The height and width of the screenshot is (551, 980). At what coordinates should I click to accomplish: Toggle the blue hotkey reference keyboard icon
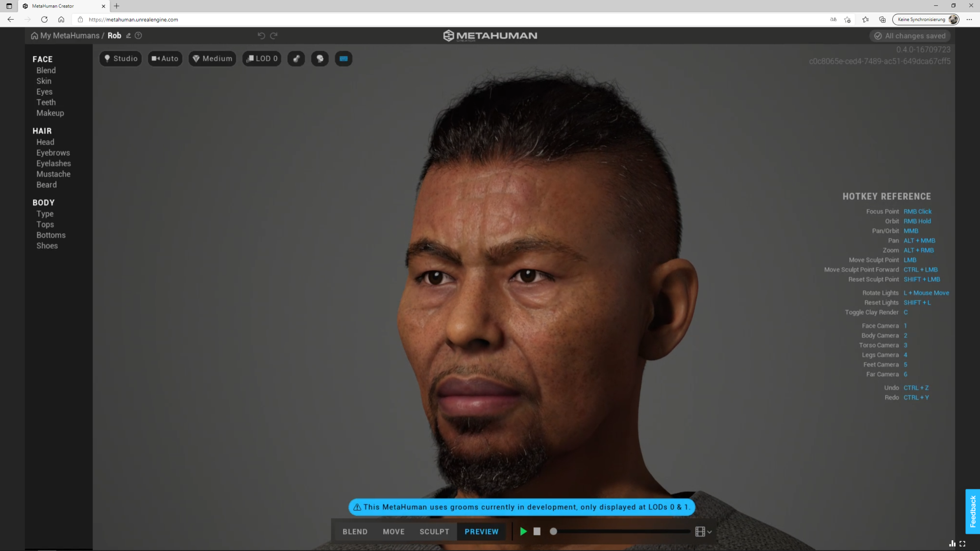click(x=343, y=59)
